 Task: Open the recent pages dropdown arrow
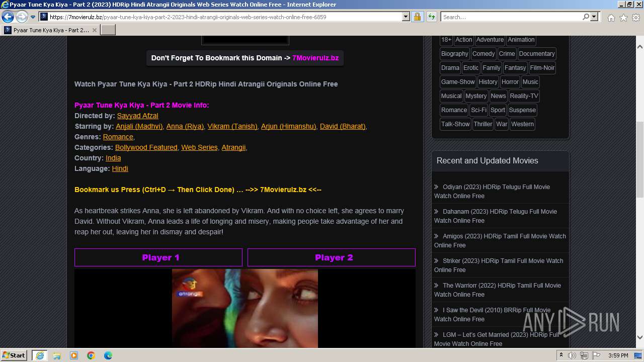pyautogui.click(x=33, y=17)
